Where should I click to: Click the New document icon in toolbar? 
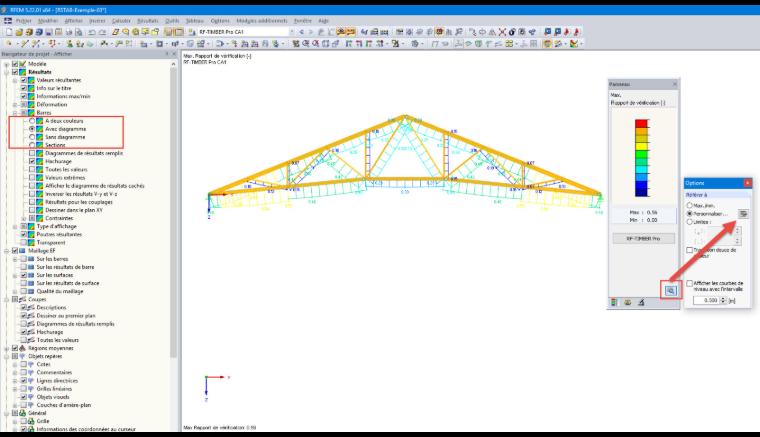[9, 32]
